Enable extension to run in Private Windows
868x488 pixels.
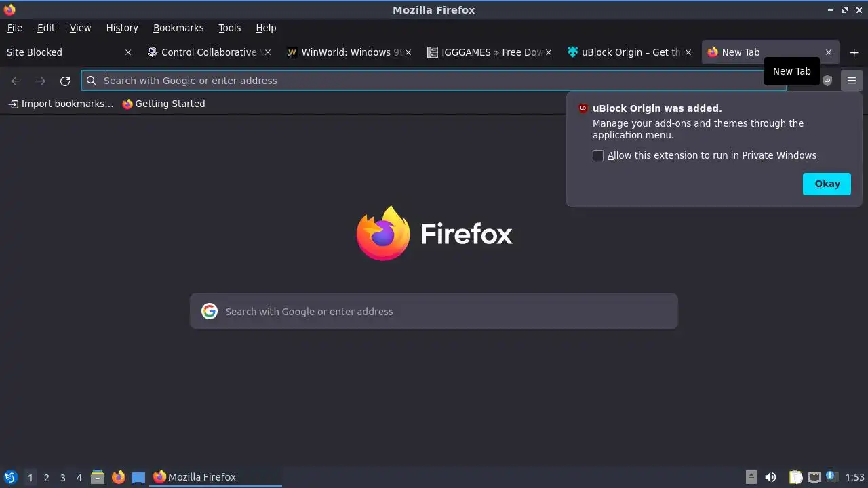(598, 156)
